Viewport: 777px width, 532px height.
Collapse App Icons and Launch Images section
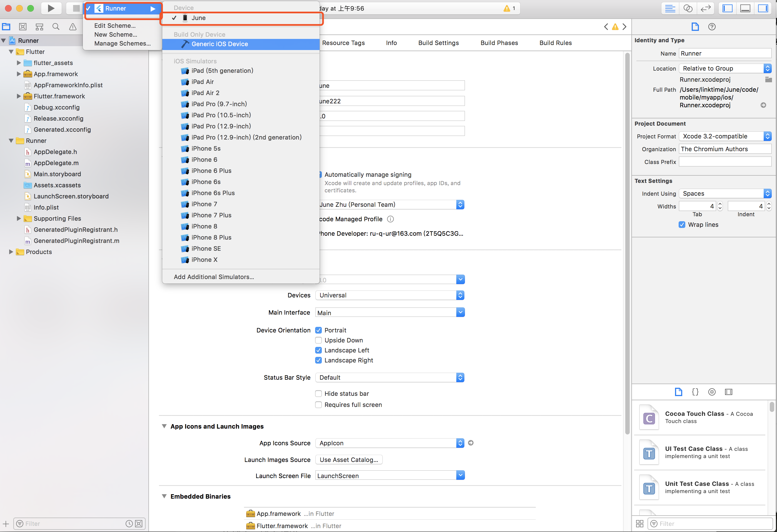[x=164, y=426]
